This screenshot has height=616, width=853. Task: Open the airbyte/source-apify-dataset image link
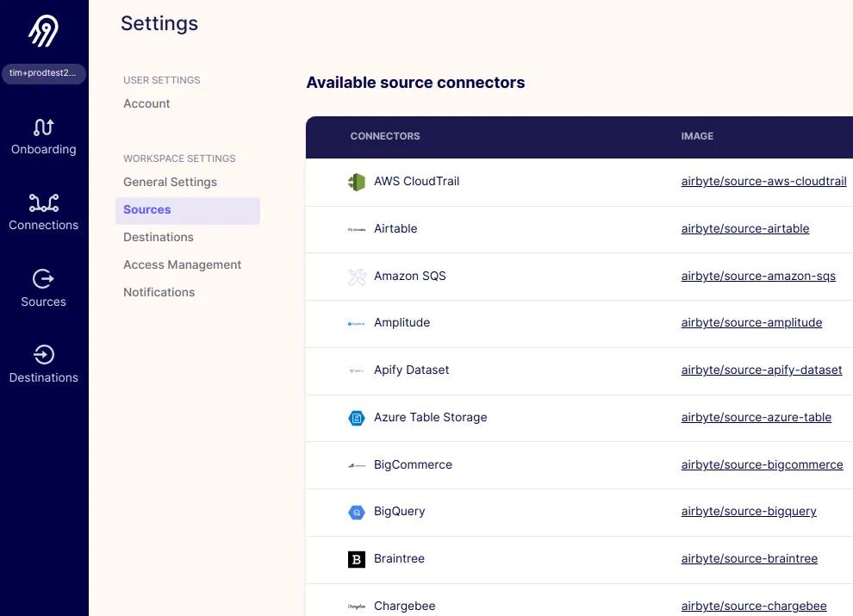point(761,370)
